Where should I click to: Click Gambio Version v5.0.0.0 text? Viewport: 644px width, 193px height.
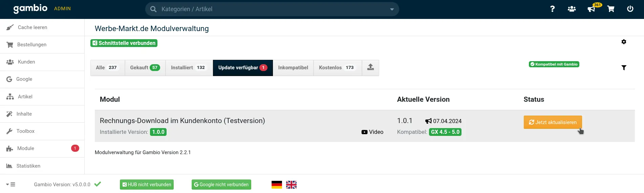coord(62,185)
